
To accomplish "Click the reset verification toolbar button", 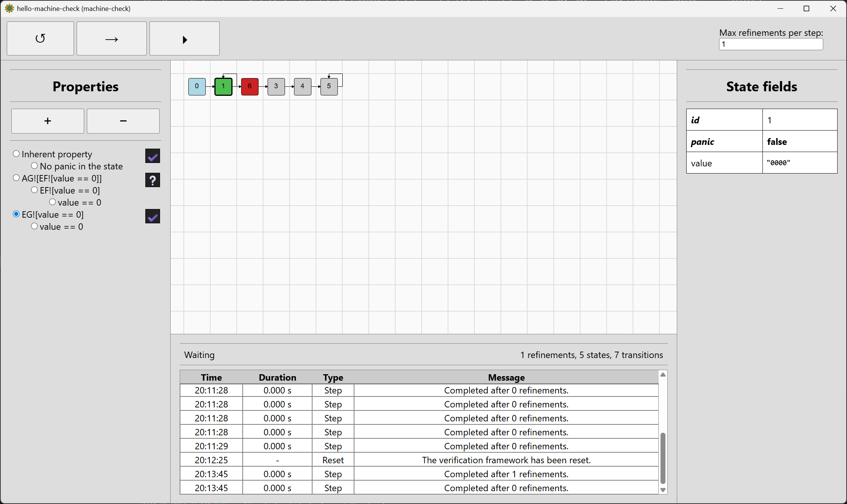I will [x=40, y=38].
